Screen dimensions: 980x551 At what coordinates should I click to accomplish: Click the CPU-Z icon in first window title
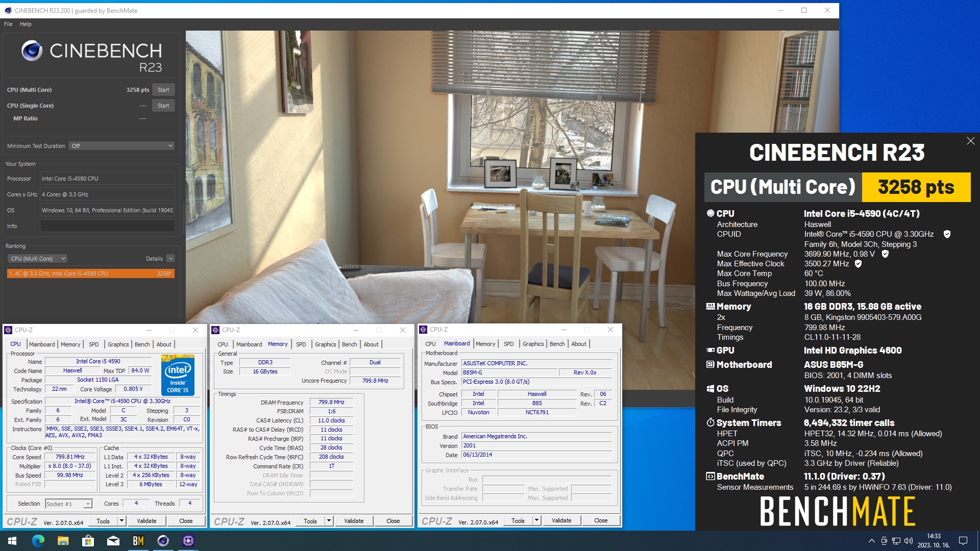[x=8, y=330]
